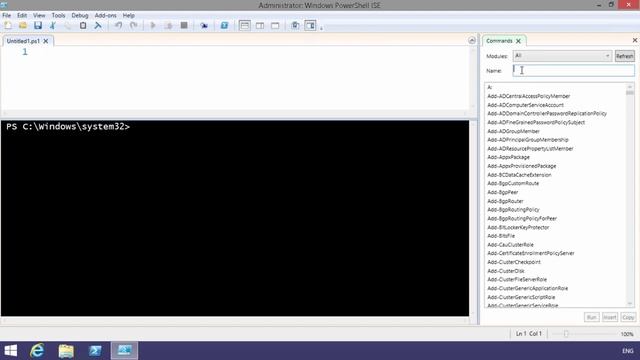Screen dimensions: 640x360
Task: Switch to the Untitled1.ps1 tab
Action: pos(23,41)
